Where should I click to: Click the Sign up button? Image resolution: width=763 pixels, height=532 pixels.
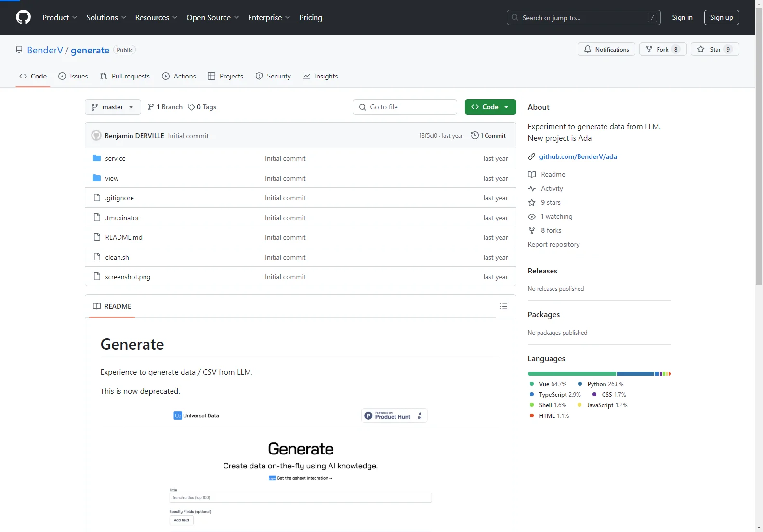pyautogui.click(x=722, y=17)
